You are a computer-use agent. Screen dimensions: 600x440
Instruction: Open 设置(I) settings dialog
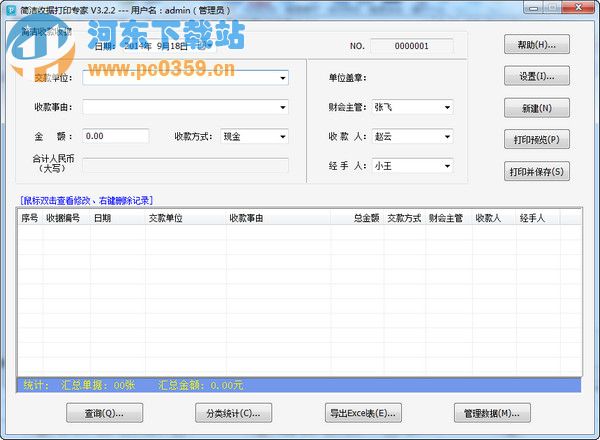[x=536, y=76]
